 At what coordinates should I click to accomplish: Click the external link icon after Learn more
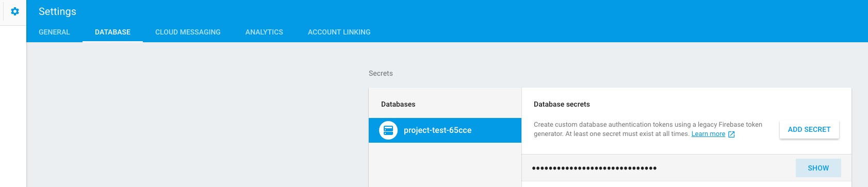pos(731,134)
